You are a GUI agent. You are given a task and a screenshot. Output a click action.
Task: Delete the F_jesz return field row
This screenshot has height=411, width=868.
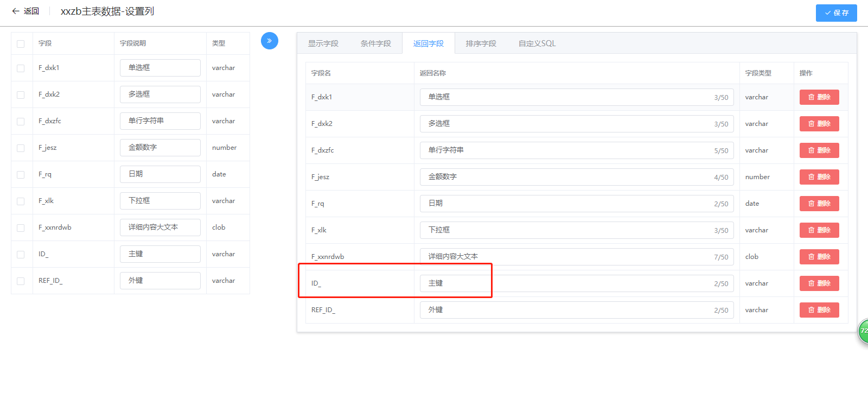(x=819, y=177)
